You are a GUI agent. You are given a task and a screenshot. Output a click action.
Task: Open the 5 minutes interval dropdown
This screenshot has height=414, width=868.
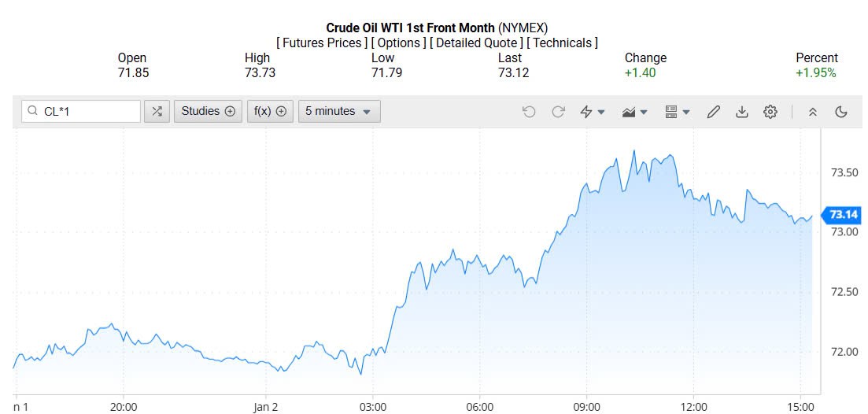[338, 111]
